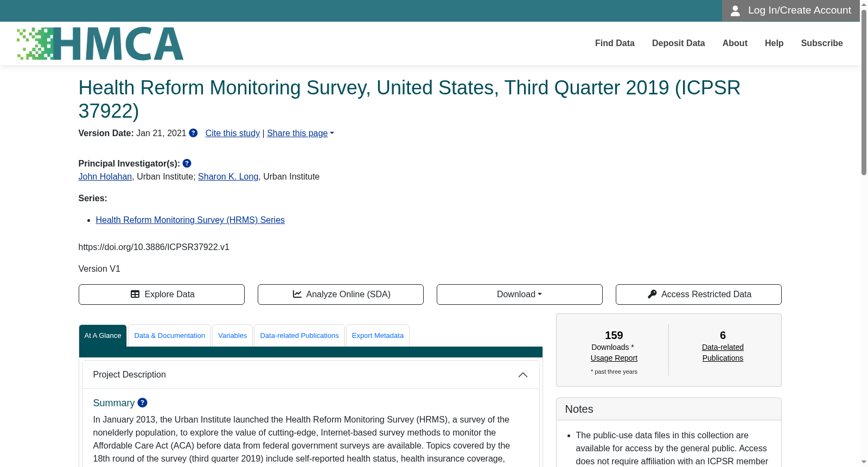Open Health Reform Monitoring Survey (HRMS) Series link
868x467 pixels.
click(x=190, y=220)
